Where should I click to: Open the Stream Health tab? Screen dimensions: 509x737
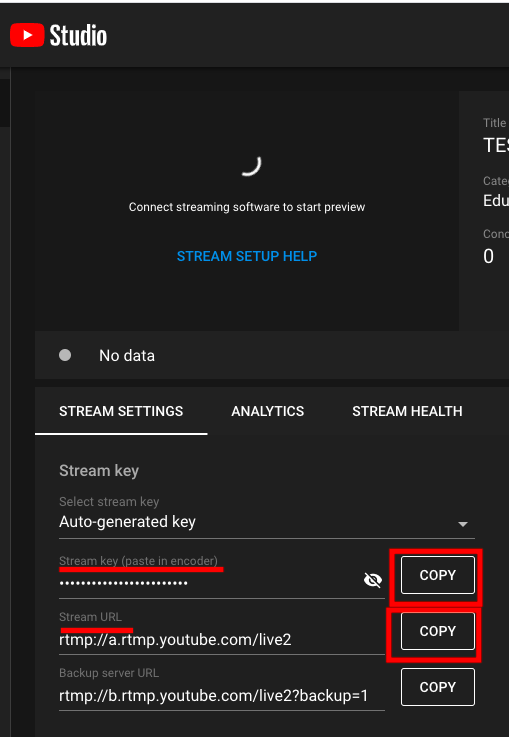click(x=407, y=411)
